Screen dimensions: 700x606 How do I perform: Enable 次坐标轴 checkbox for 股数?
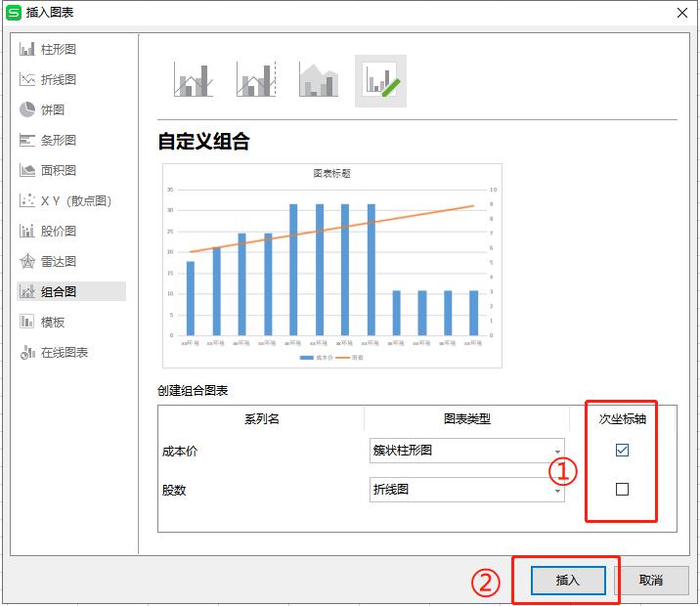pyautogui.click(x=622, y=490)
